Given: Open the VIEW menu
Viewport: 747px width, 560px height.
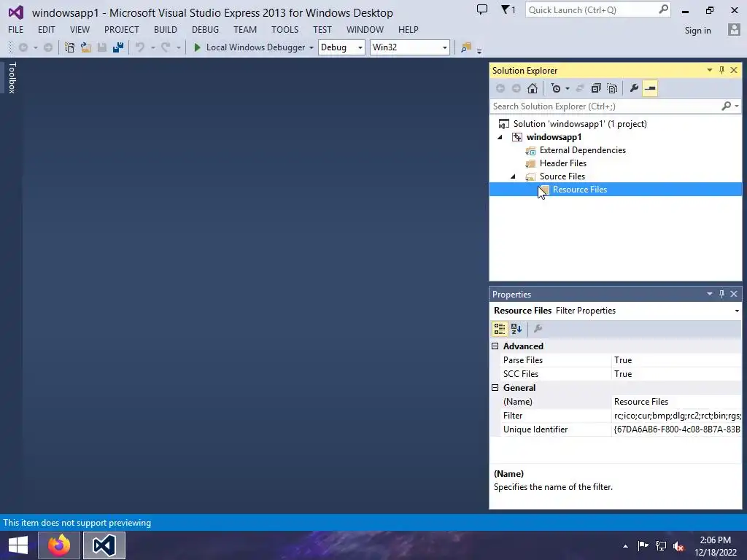Looking at the screenshot, I should click(x=80, y=29).
